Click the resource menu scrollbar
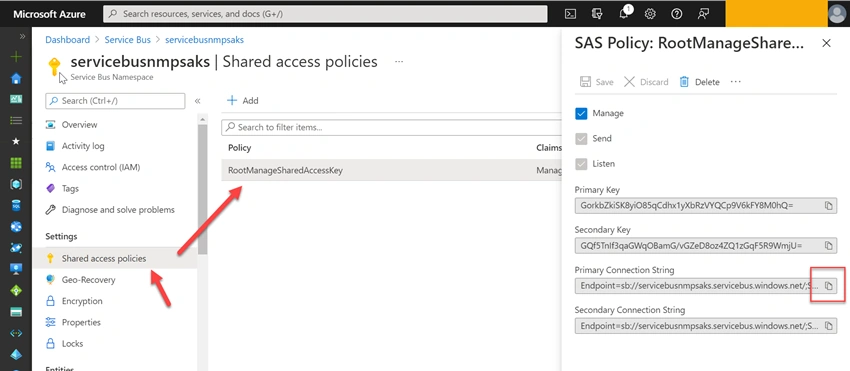The height and width of the screenshot is (371, 850). (x=203, y=189)
